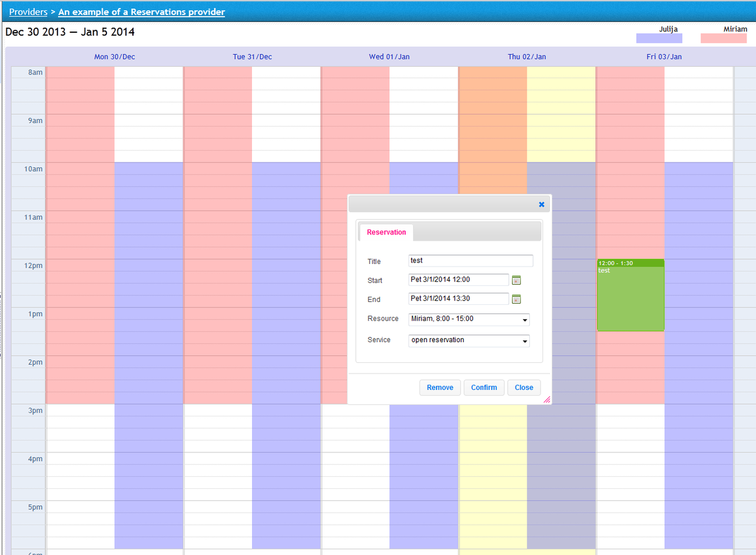Click the Title input field
756x555 pixels.
click(471, 261)
